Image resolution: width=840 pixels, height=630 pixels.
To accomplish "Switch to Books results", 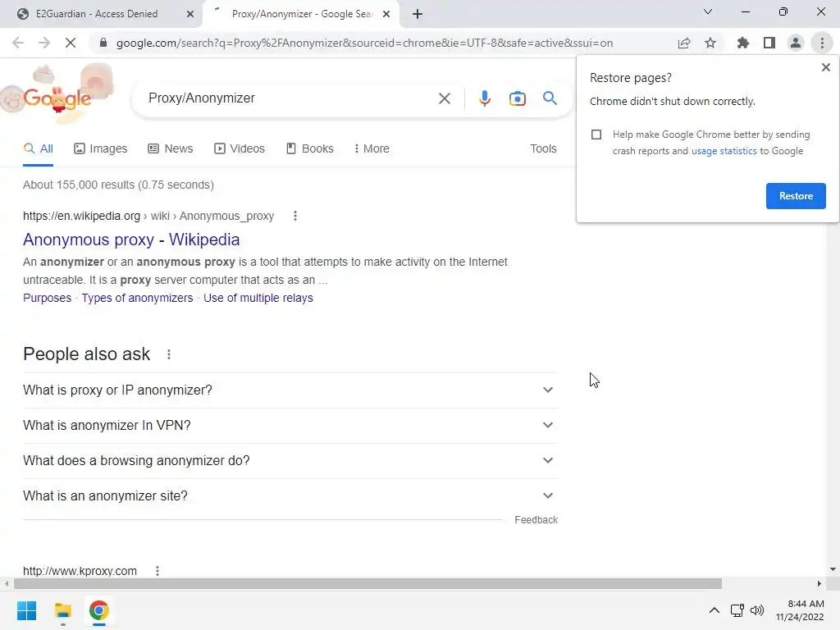I will coord(309,148).
